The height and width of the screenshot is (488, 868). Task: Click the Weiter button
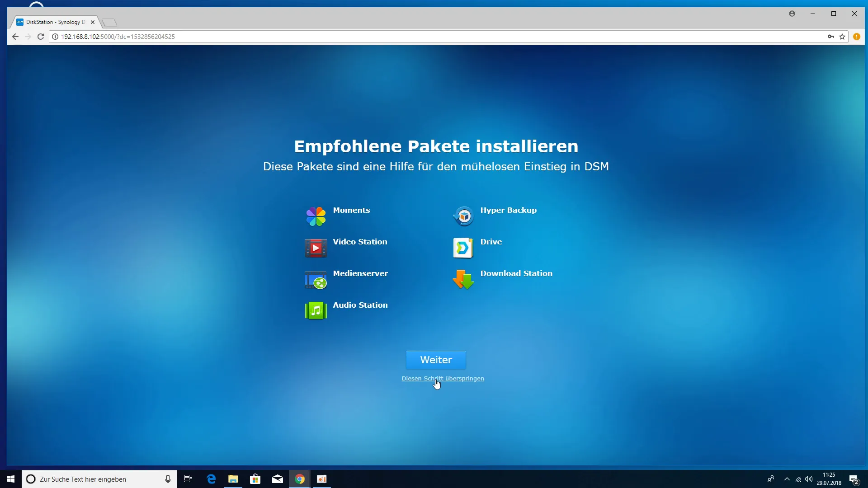(x=436, y=360)
